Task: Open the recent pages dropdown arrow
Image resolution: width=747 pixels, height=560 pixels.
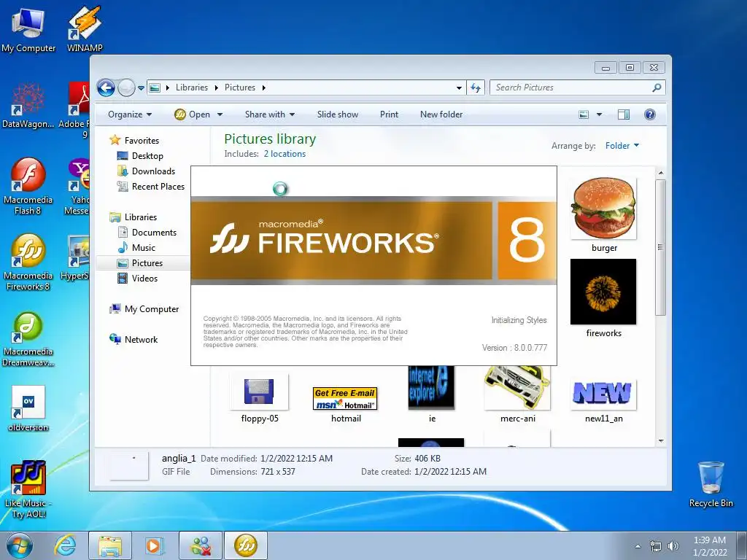Action: click(141, 88)
